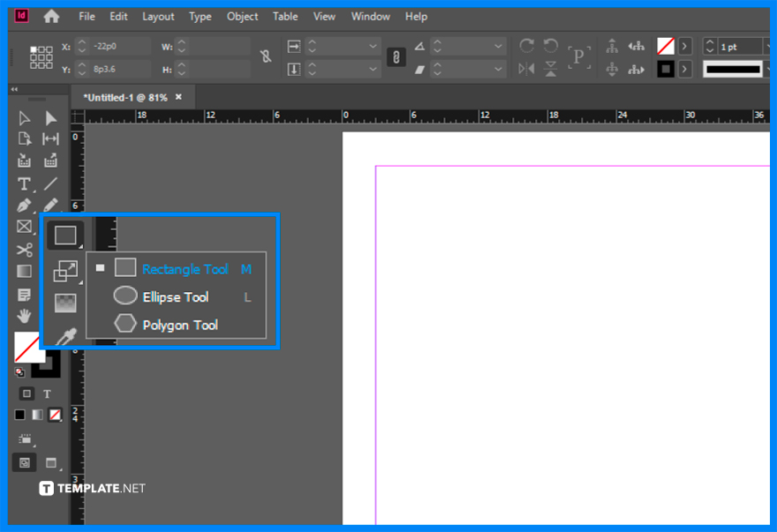Activate the Gradient Swatch tool
777x532 pixels.
23,271
